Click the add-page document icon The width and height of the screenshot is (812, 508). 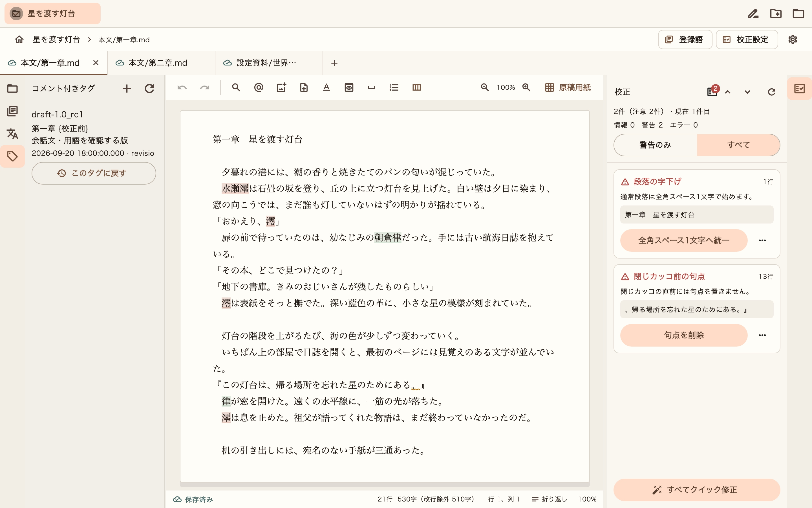304,88
